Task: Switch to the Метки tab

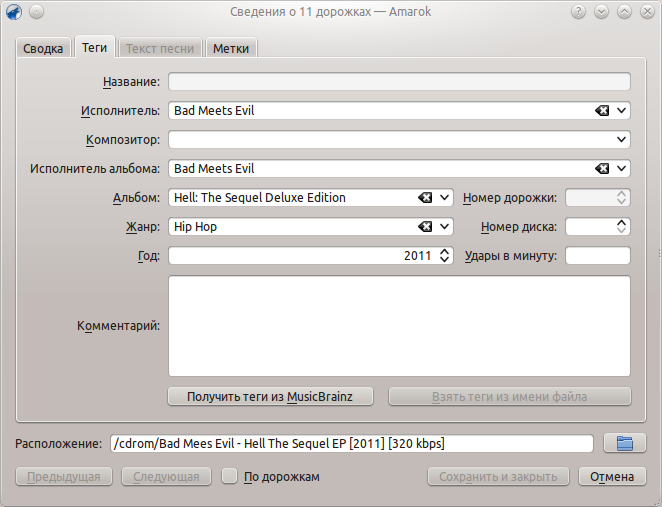Action: point(231,48)
